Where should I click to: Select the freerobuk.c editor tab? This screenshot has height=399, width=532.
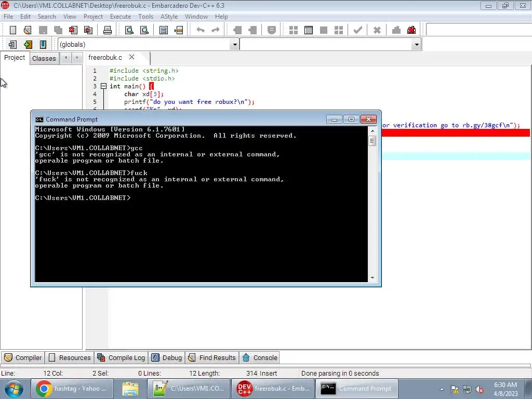pos(105,58)
